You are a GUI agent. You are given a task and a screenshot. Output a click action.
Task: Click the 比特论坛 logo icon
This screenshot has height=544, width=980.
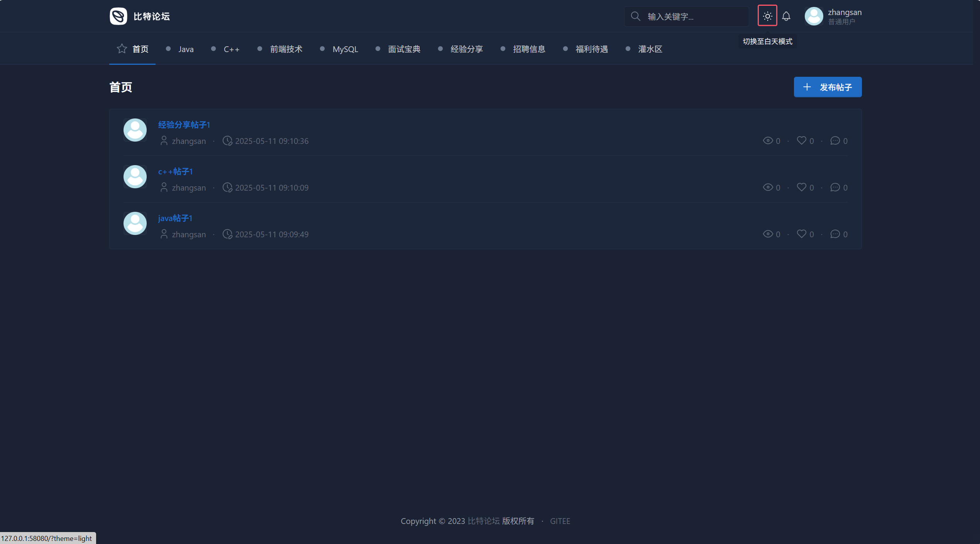point(118,16)
